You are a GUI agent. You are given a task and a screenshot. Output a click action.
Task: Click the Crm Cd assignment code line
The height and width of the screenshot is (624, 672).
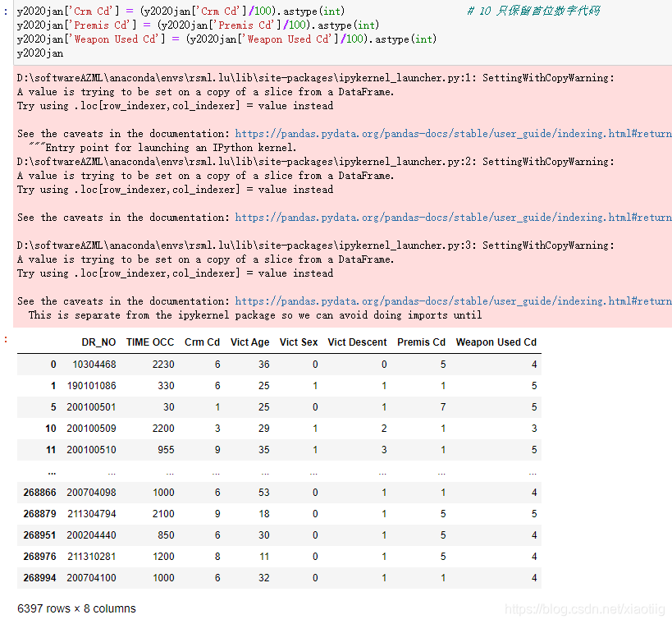(x=181, y=11)
